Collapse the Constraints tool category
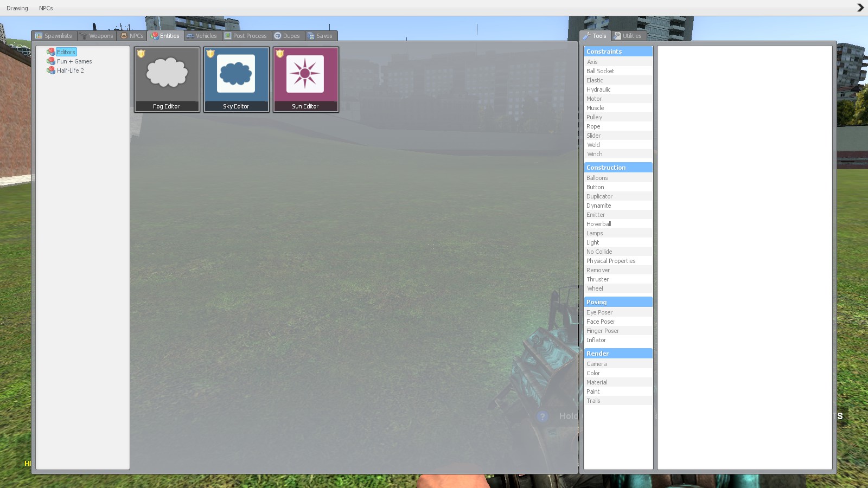This screenshot has height=488, width=868. tap(618, 52)
